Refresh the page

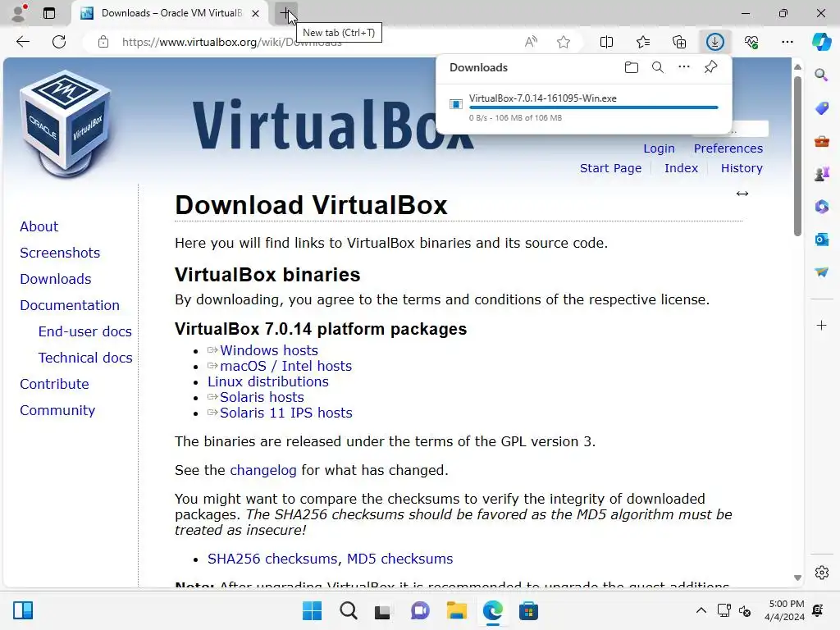59,42
